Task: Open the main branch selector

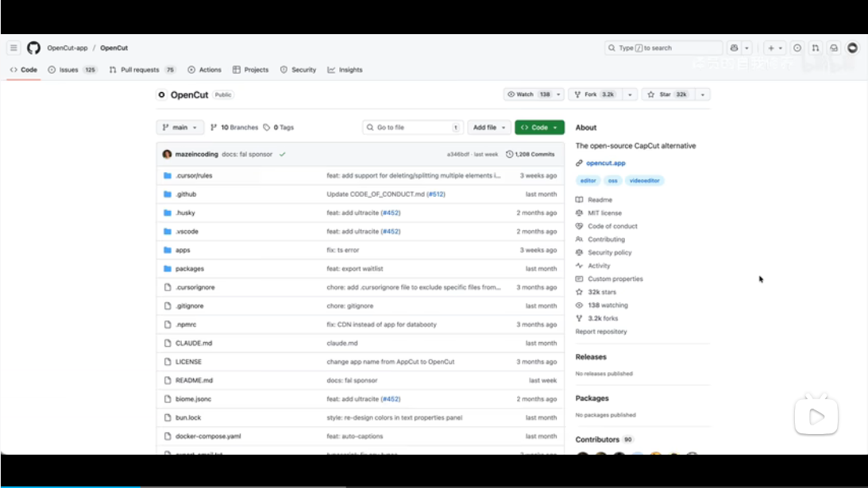Action: pyautogui.click(x=180, y=127)
